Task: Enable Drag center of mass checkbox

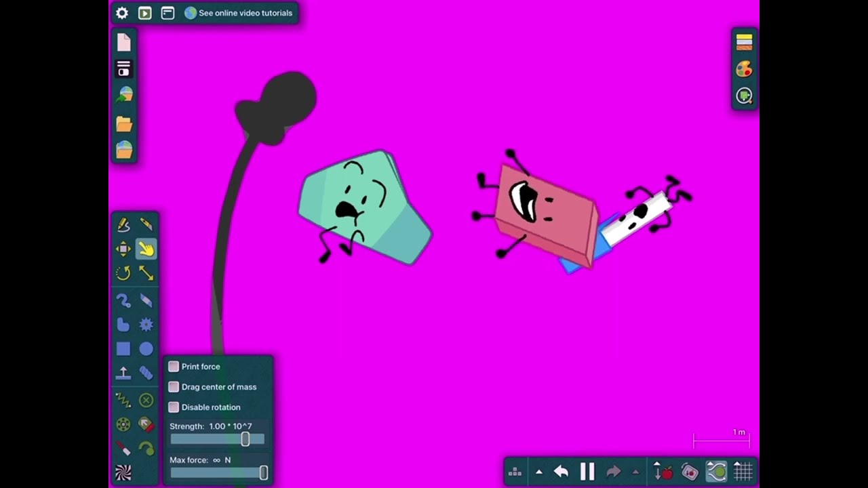Action: point(174,387)
